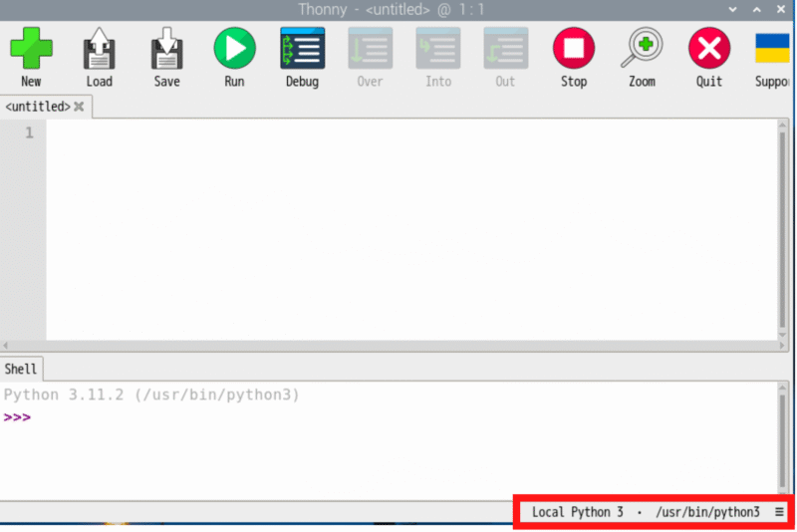Start the Debug tool
The width and height of the screenshot is (797, 532).
pos(303,57)
